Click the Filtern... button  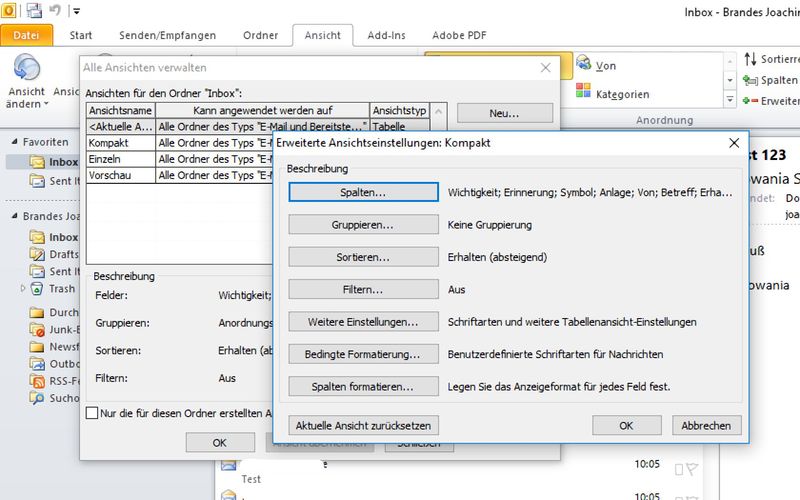coord(363,289)
